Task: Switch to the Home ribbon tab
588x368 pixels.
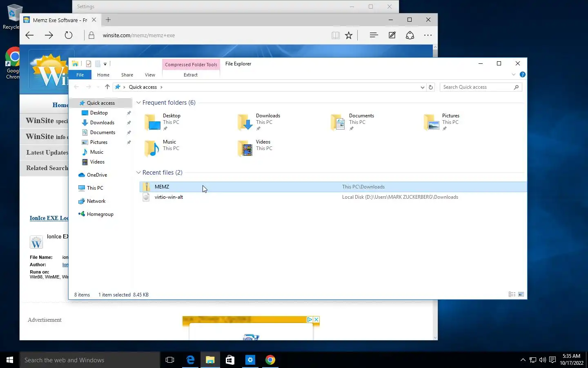Action: 103,75
